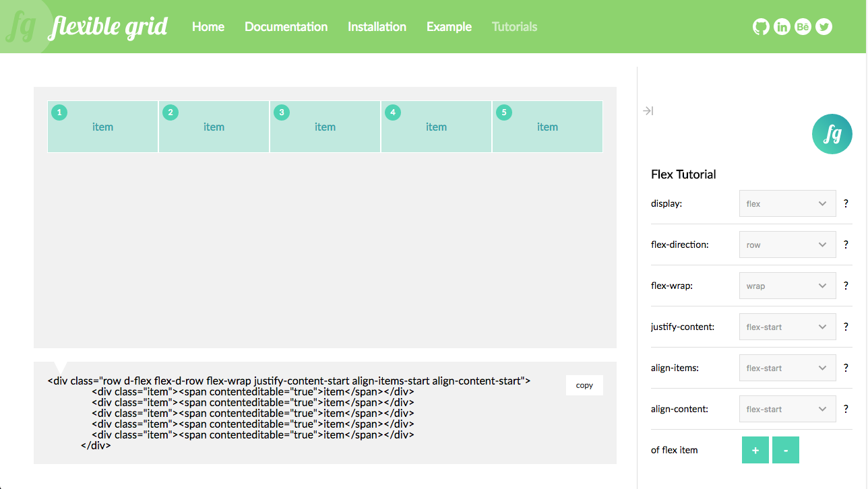Open the Behance icon in header
This screenshot has height=489, width=868.
pyautogui.click(x=803, y=27)
